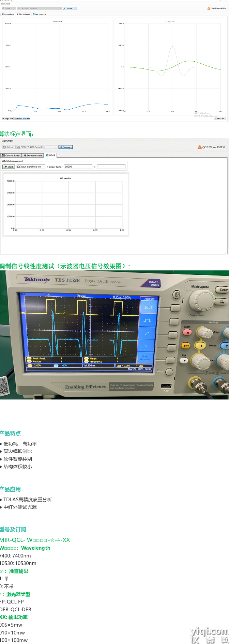
Task: Click the 7400: 7400nm wavelength line
Action: click(x=16, y=556)
